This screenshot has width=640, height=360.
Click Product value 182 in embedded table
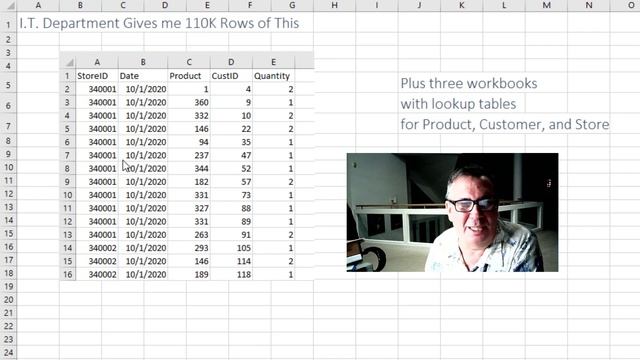[x=201, y=182]
